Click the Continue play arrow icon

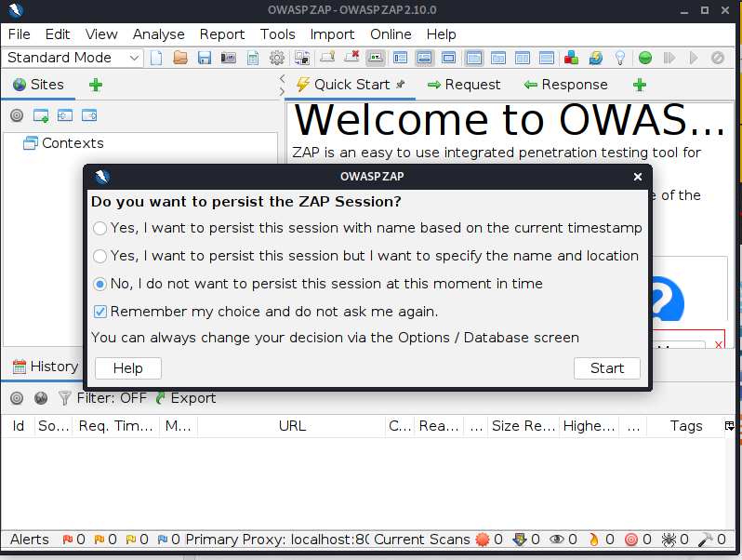(x=694, y=58)
